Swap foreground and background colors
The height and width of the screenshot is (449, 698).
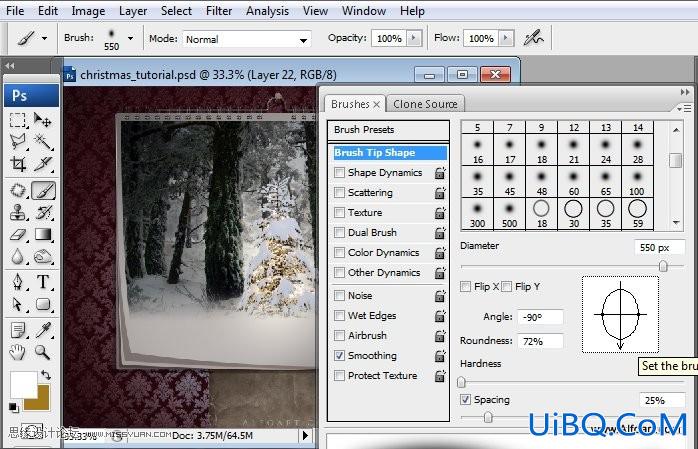[45, 375]
